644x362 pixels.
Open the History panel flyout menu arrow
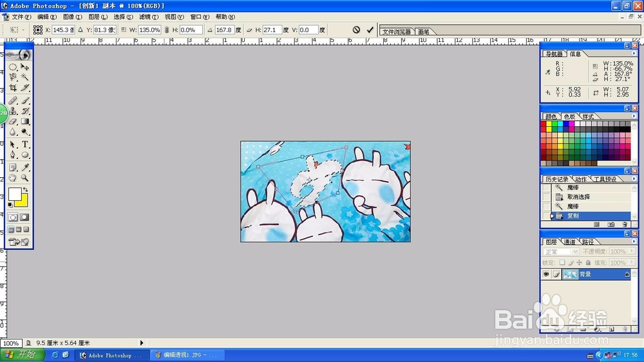(x=634, y=178)
